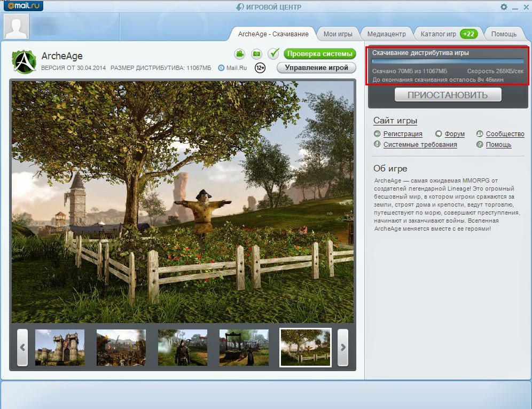Open the Помощь link under Сайт игры
The image size is (532, 409).
[498, 145]
